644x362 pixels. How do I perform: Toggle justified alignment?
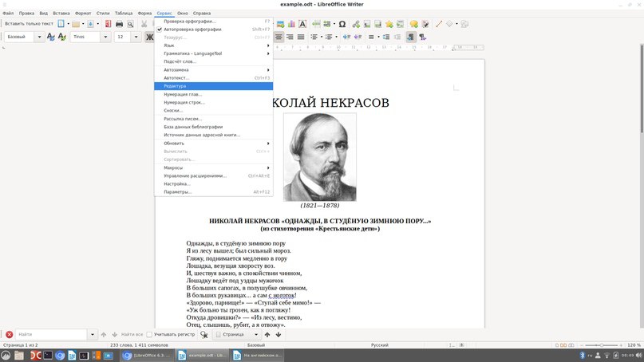point(301,37)
